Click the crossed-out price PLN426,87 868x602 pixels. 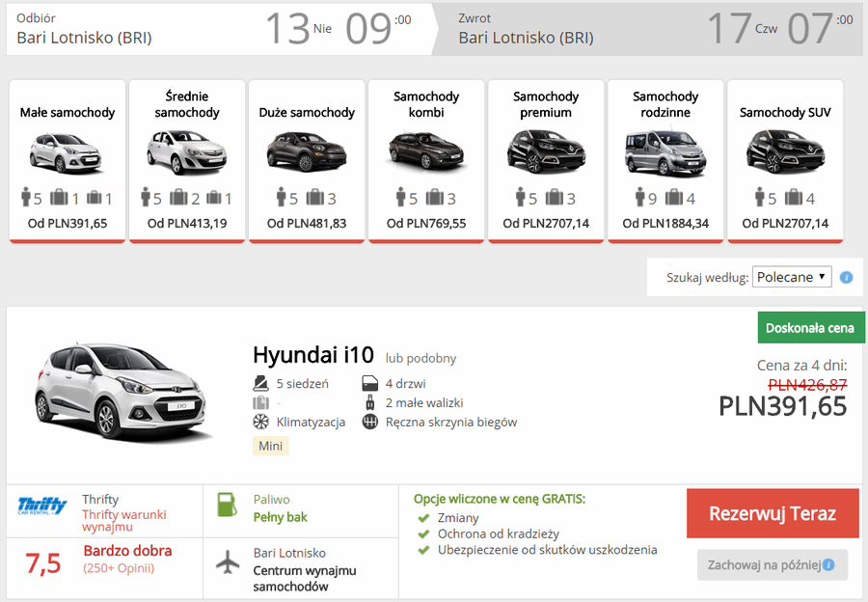[807, 384]
